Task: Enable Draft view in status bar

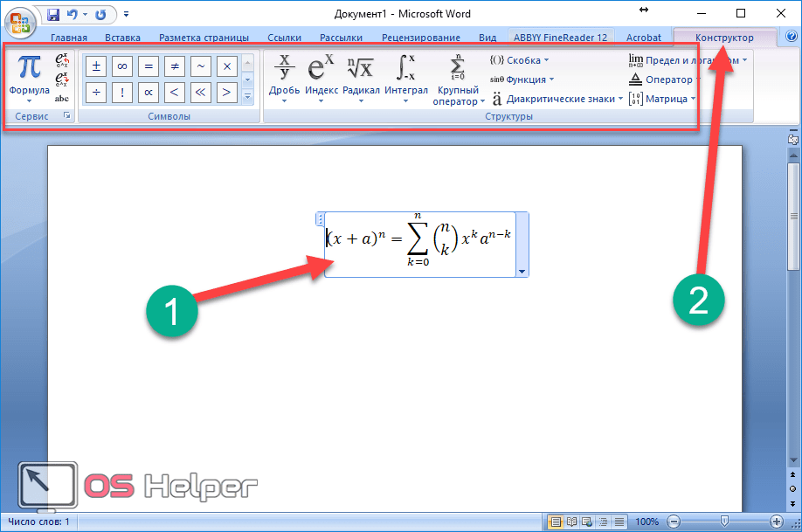Action: pyautogui.click(x=618, y=522)
